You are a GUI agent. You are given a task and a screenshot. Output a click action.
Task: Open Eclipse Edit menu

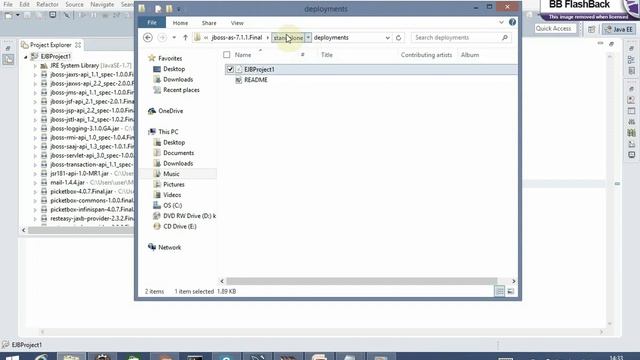(24, 4)
